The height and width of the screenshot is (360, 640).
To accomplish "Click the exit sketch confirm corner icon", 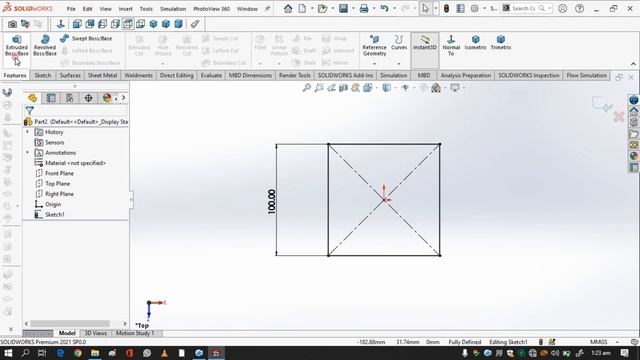I will [602, 104].
